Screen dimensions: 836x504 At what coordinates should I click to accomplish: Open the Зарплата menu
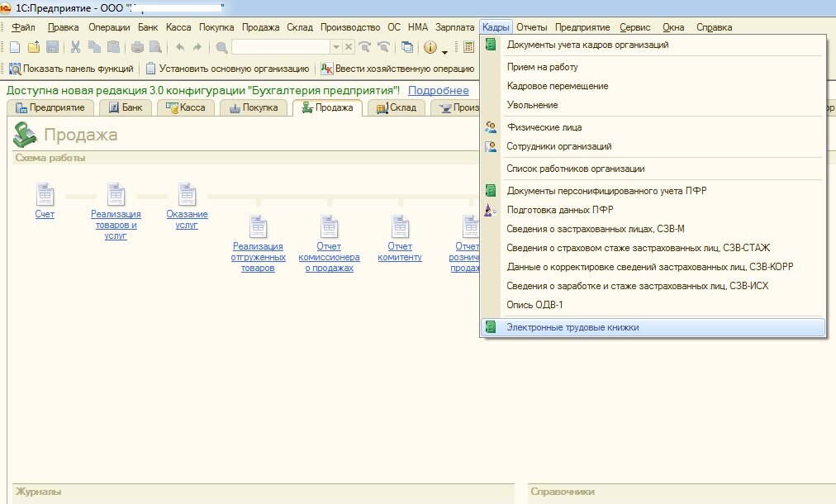click(x=455, y=27)
